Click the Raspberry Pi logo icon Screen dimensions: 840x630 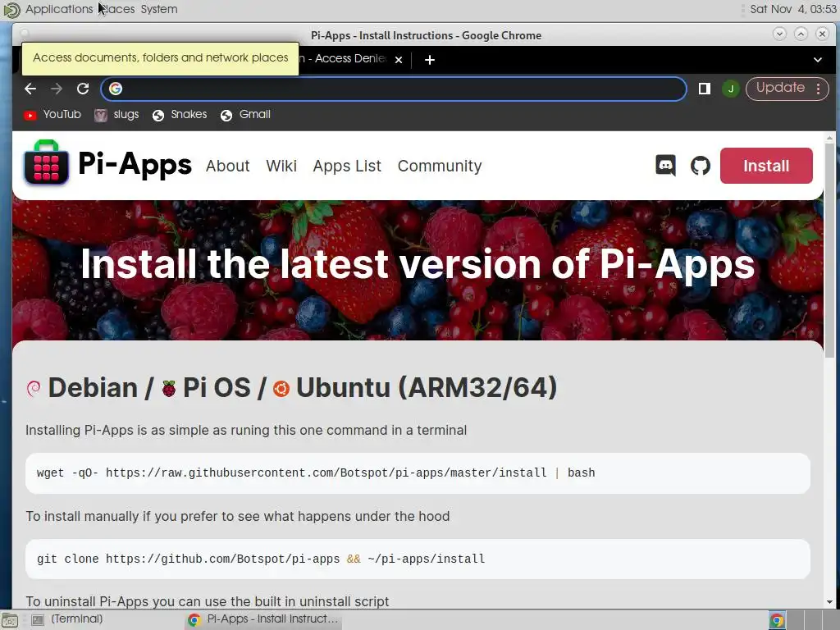[169, 388]
